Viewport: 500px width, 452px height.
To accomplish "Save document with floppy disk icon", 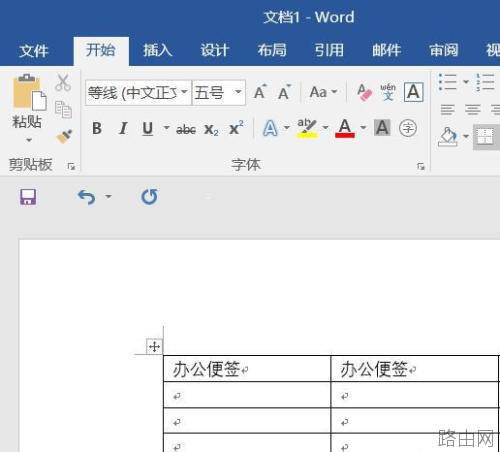I will 28,197.
